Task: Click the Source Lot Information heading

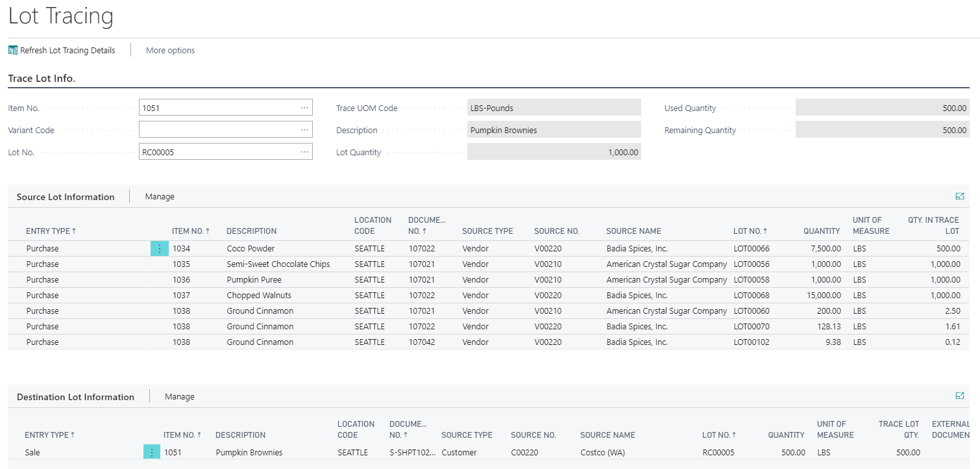Action: [66, 197]
